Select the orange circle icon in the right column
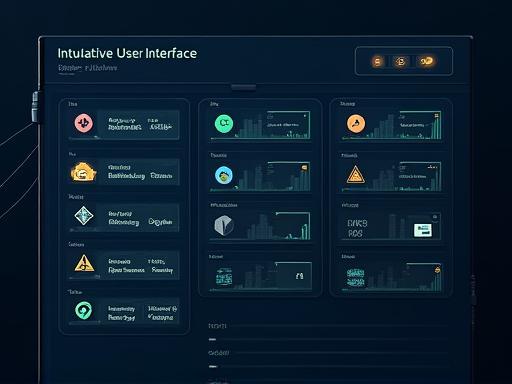Image resolution: width=512 pixels, height=384 pixels. point(356,123)
